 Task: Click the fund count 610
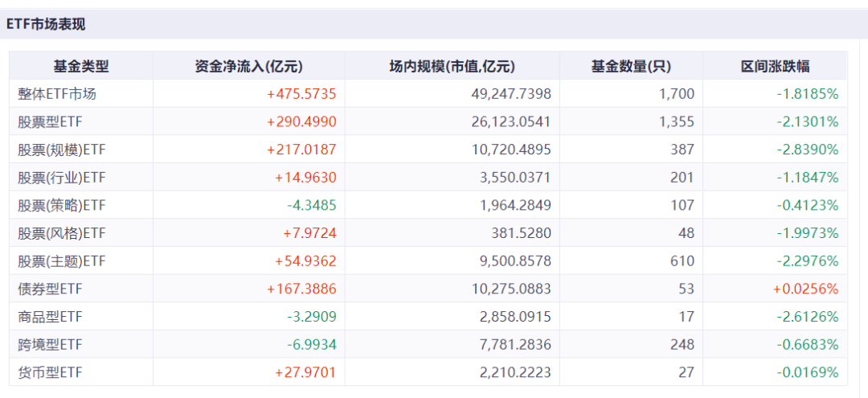[x=682, y=261]
